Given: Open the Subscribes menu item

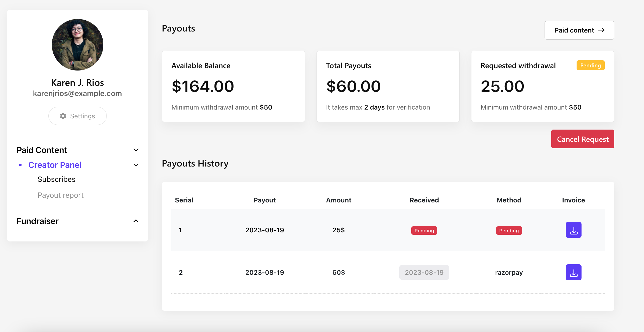Looking at the screenshot, I should [56, 179].
